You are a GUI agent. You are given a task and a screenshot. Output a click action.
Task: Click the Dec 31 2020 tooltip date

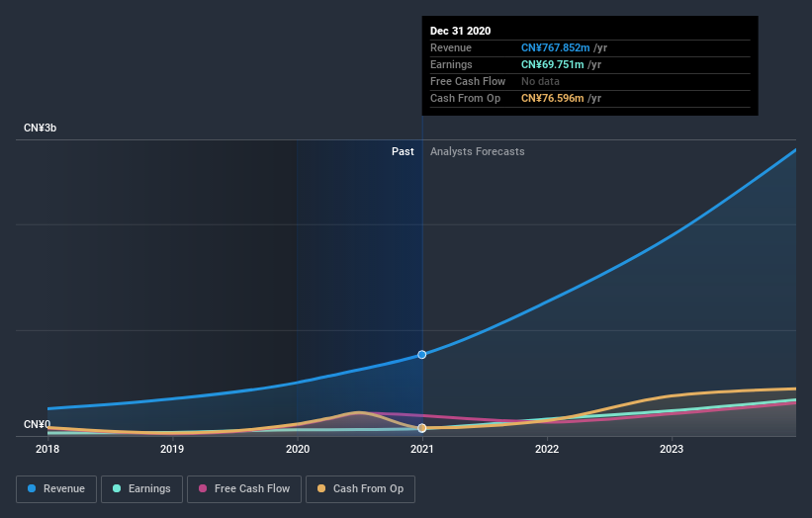[460, 31]
